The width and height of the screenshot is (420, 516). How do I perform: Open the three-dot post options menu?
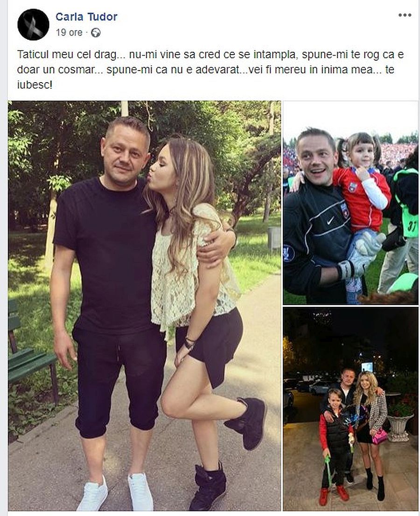point(405,15)
